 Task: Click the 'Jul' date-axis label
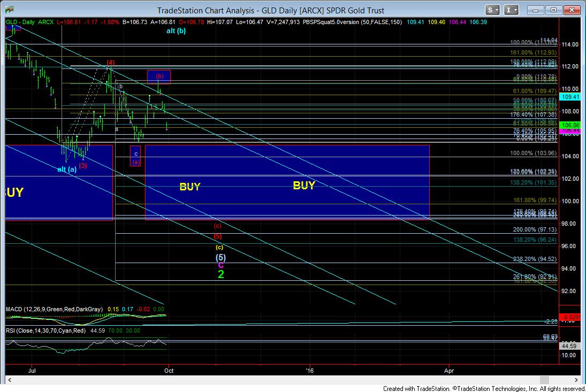coord(32,371)
